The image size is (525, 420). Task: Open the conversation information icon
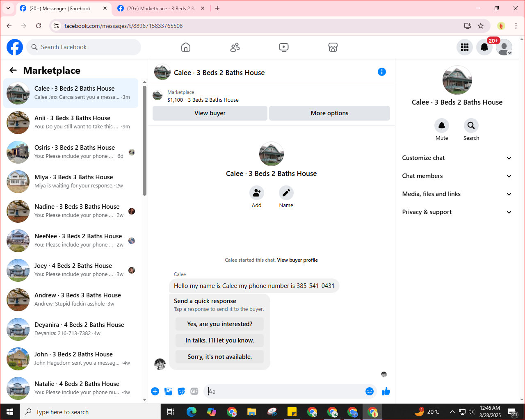click(x=382, y=72)
